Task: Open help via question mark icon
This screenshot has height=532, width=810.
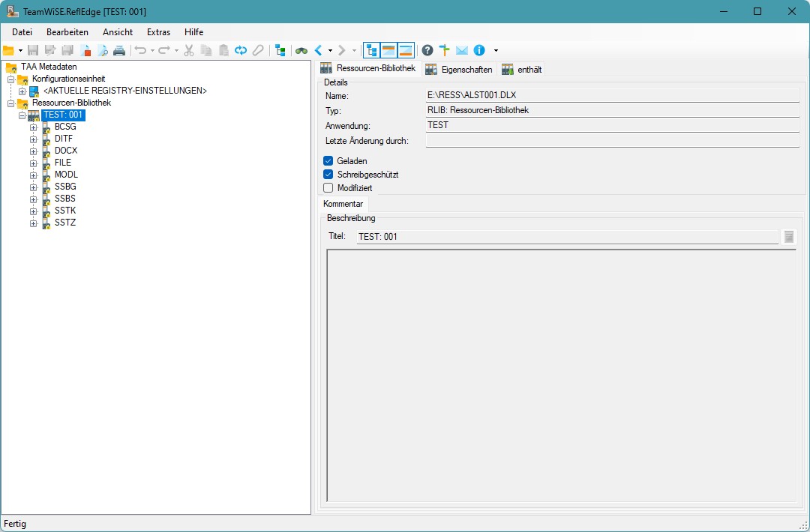Action: [x=427, y=50]
